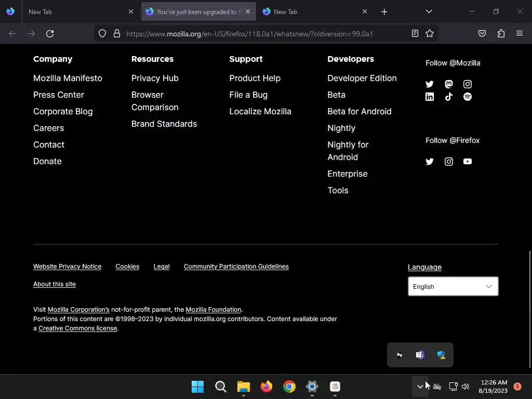
Task: Open Microsoft Teams tray icon
Action: coord(420,355)
